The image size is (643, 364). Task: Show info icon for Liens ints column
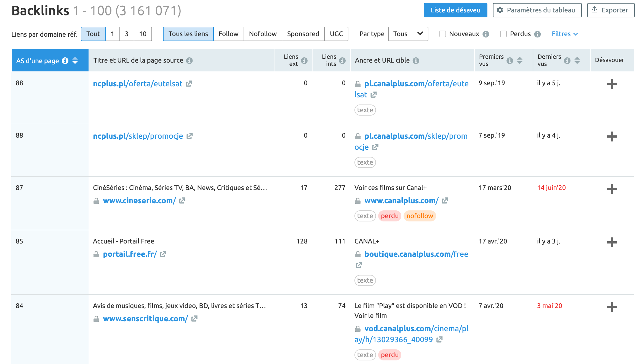tap(342, 60)
